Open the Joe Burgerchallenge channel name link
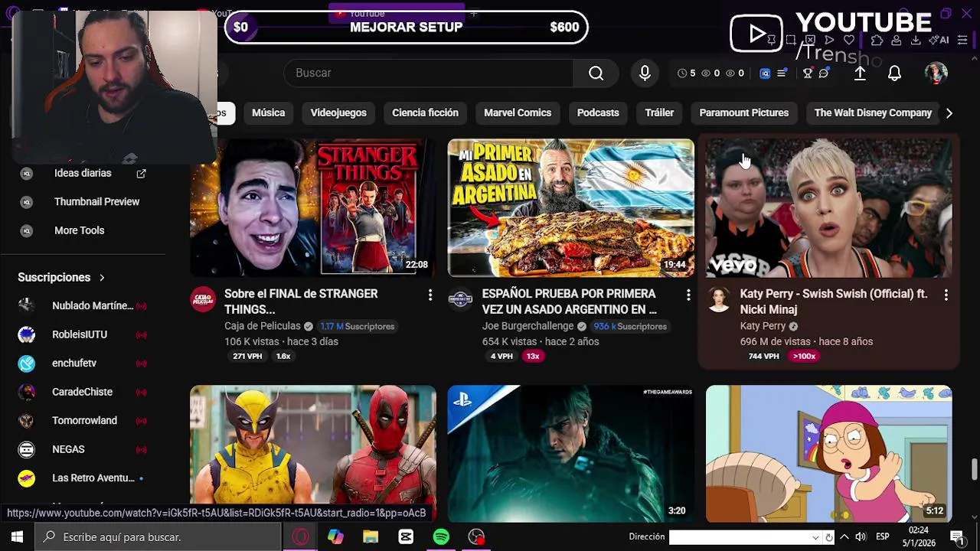This screenshot has height=551, width=980. pos(528,326)
